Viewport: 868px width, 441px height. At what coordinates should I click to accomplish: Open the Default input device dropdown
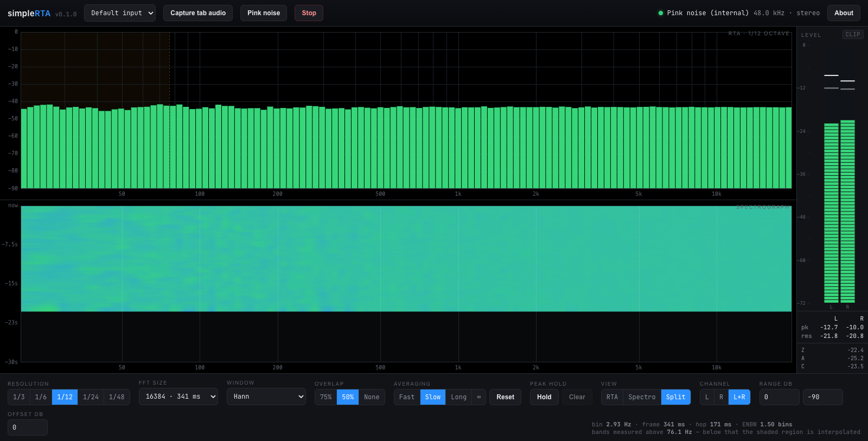[120, 13]
